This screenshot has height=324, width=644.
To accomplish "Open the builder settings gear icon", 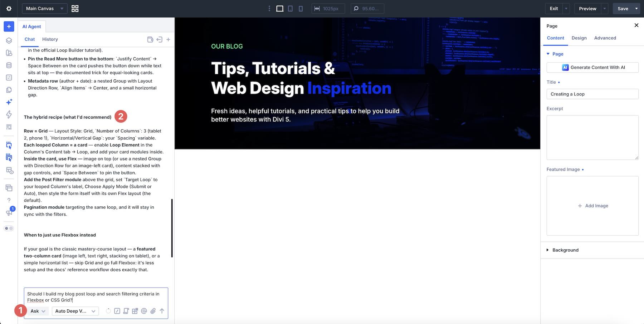I will click(9, 9).
